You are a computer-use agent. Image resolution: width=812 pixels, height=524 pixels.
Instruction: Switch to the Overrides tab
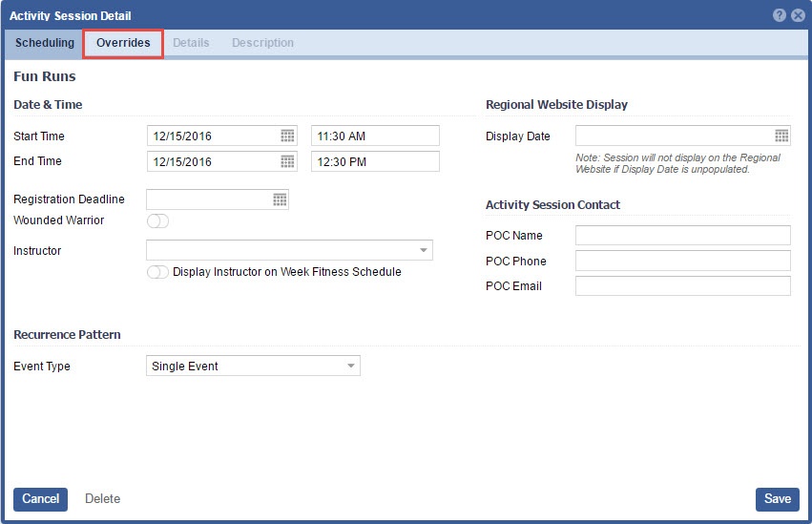123,43
